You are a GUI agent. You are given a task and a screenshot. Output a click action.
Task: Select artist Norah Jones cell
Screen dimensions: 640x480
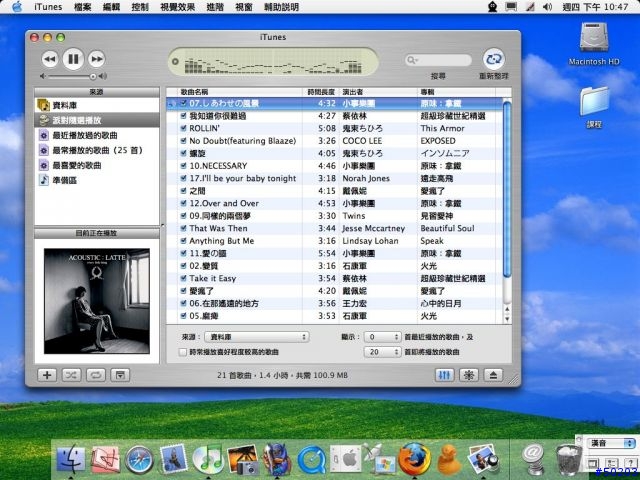[x=366, y=178]
